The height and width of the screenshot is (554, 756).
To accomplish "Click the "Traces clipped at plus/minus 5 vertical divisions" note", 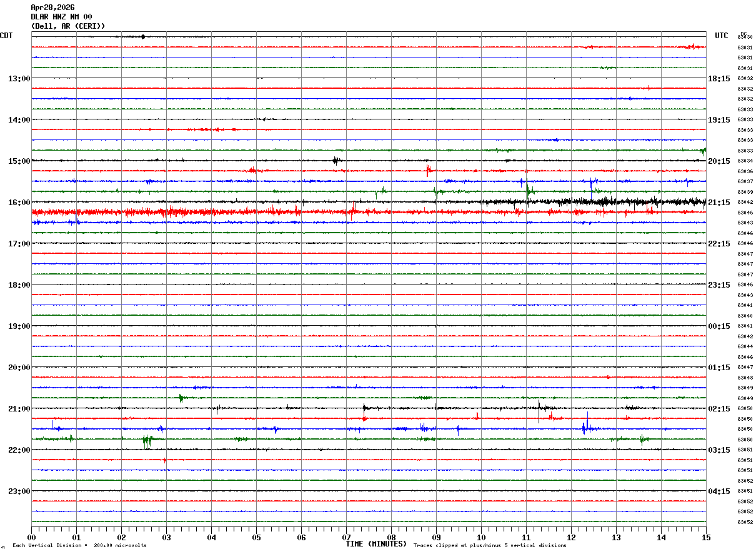I will coord(490,546).
